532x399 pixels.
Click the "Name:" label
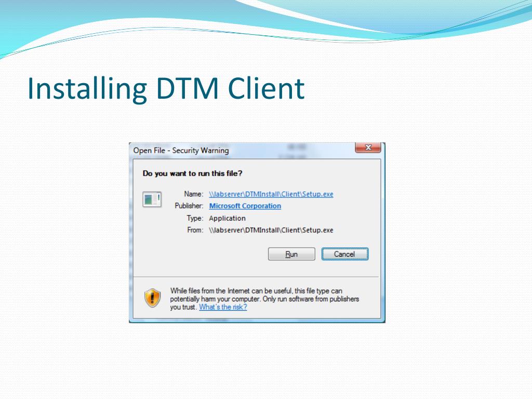pyautogui.click(x=193, y=194)
